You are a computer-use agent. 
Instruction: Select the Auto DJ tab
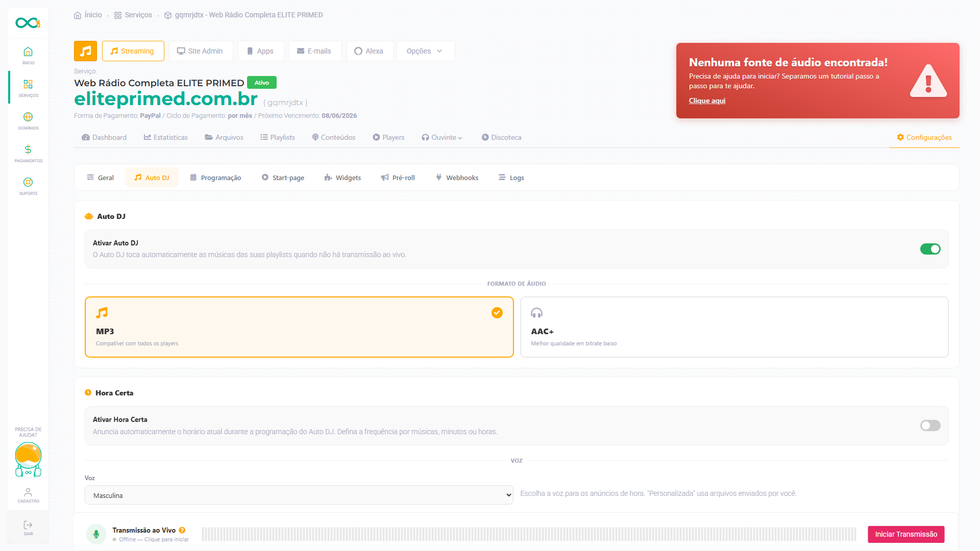click(152, 178)
